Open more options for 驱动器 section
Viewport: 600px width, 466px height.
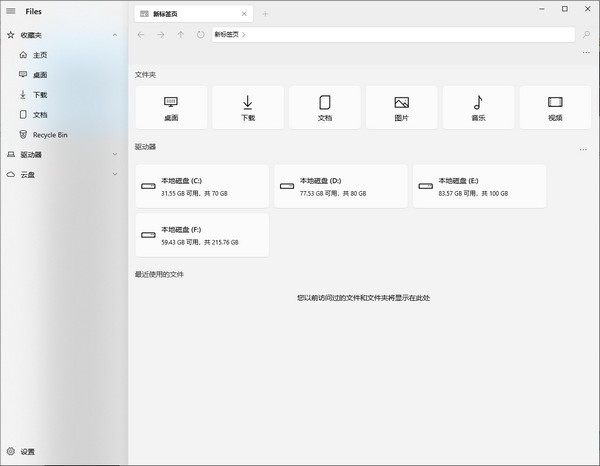click(x=583, y=150)
